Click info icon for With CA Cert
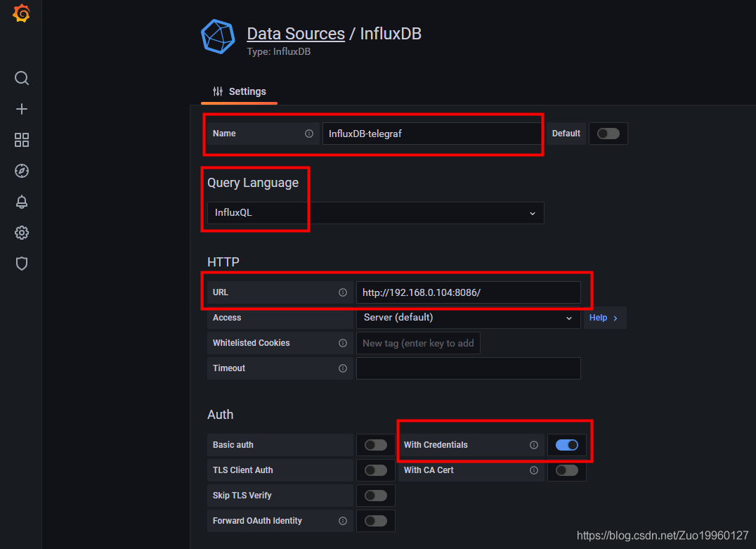Image resolution: width=756 pixels, height=549 pixels. pos(534,470)
